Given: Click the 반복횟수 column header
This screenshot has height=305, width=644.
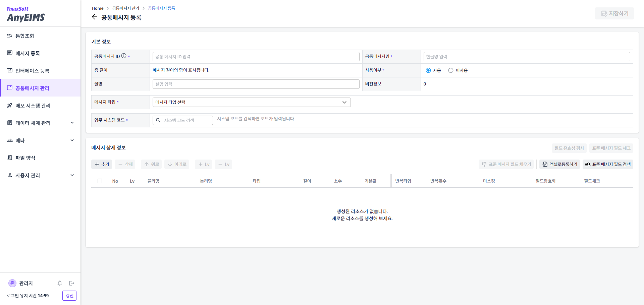Looking at the screenshot, I should coord(438,181).
